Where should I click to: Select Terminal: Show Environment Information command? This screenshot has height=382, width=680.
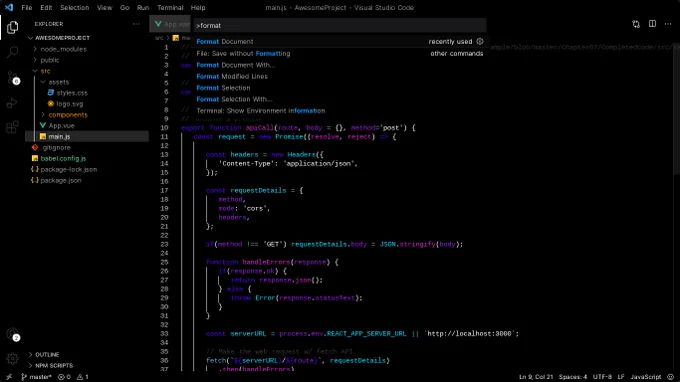(339, 111)
